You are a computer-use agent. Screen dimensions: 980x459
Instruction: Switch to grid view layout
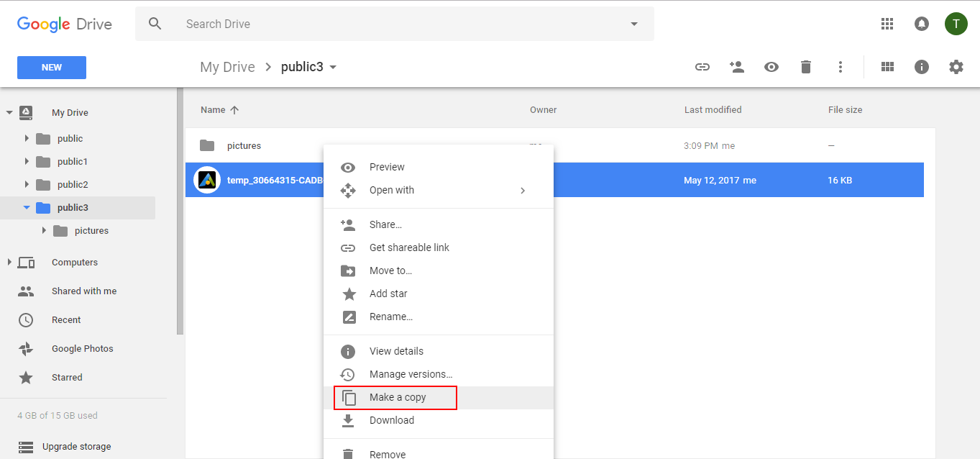click(x=888, y=67)
